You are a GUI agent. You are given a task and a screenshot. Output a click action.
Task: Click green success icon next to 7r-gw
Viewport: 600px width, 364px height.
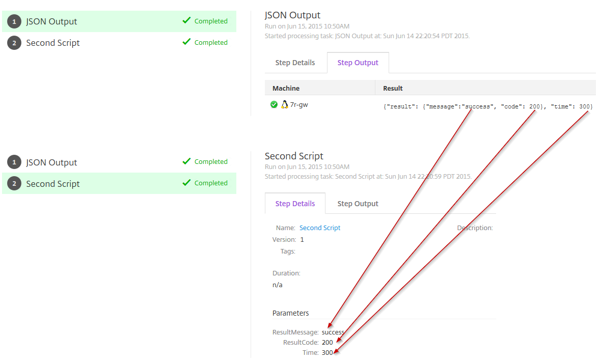[274, 104]
